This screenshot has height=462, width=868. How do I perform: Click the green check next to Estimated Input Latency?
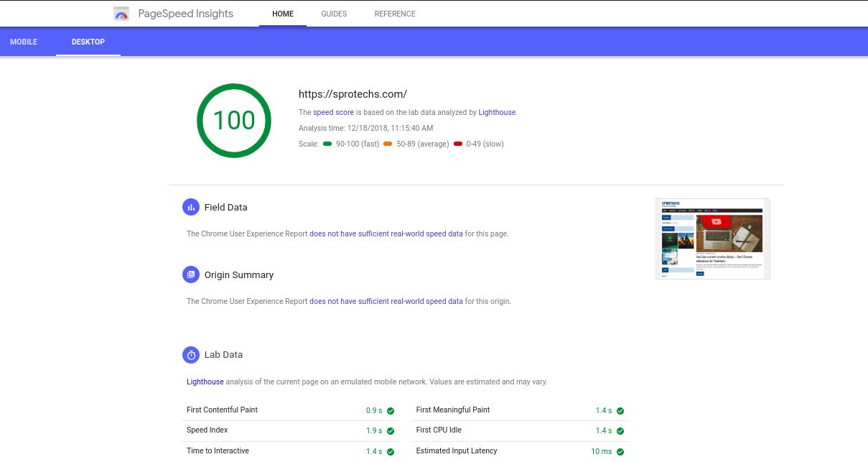[620, 452]
